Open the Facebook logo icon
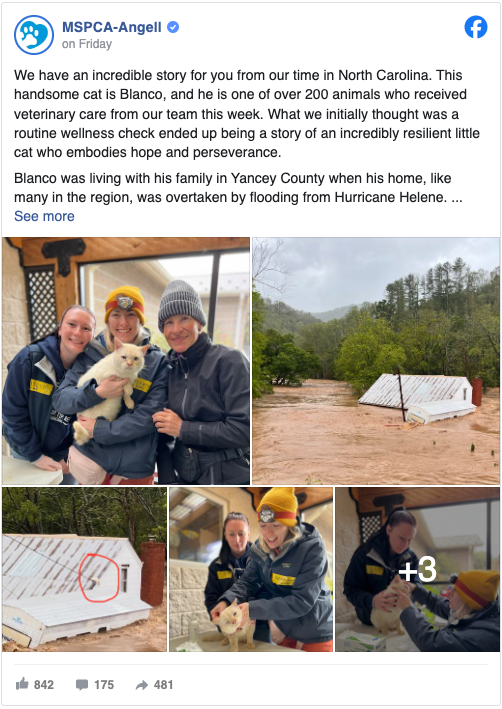The width and height of the screenshot is (502, 709). point(476,27)
